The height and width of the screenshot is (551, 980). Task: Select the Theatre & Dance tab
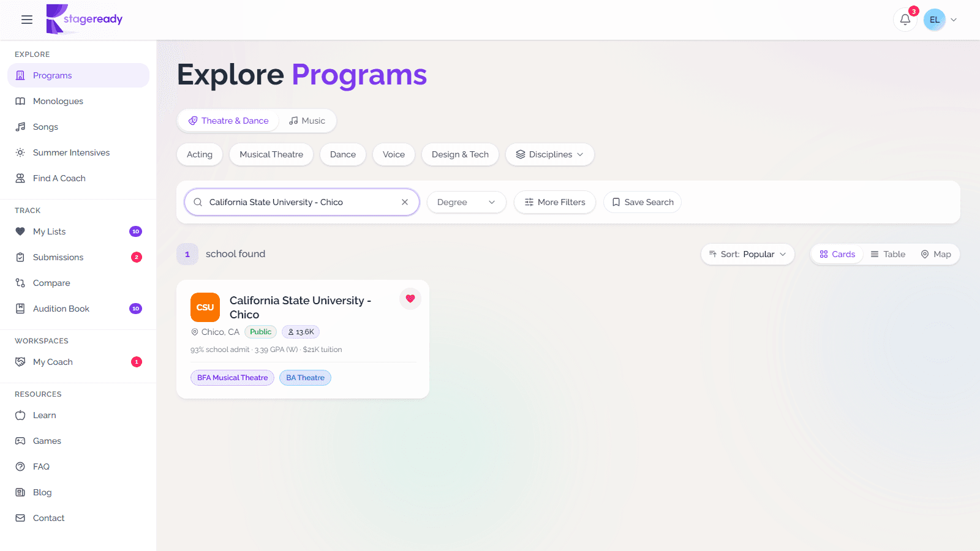tap(228, 121)
